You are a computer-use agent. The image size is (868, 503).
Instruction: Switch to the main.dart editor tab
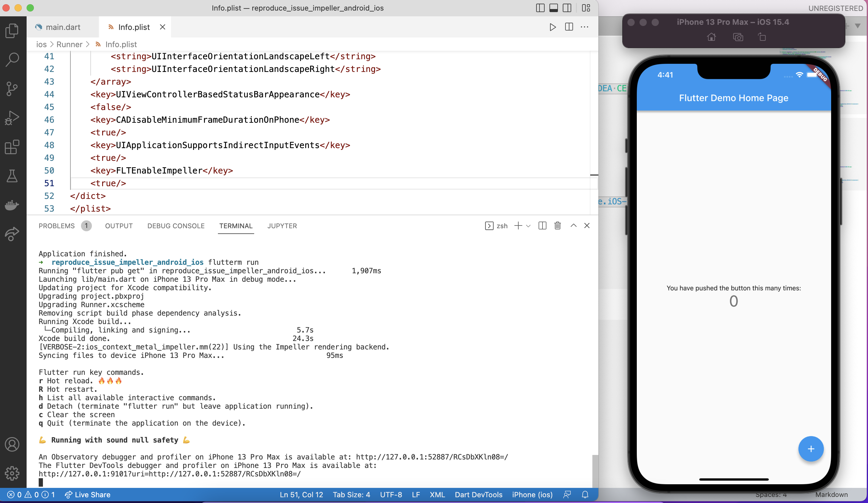pyautogui.click(x=63, y=27)
